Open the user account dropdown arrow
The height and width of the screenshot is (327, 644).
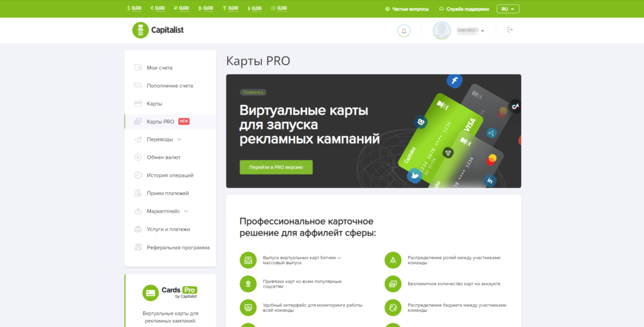(x=482, y=31)
